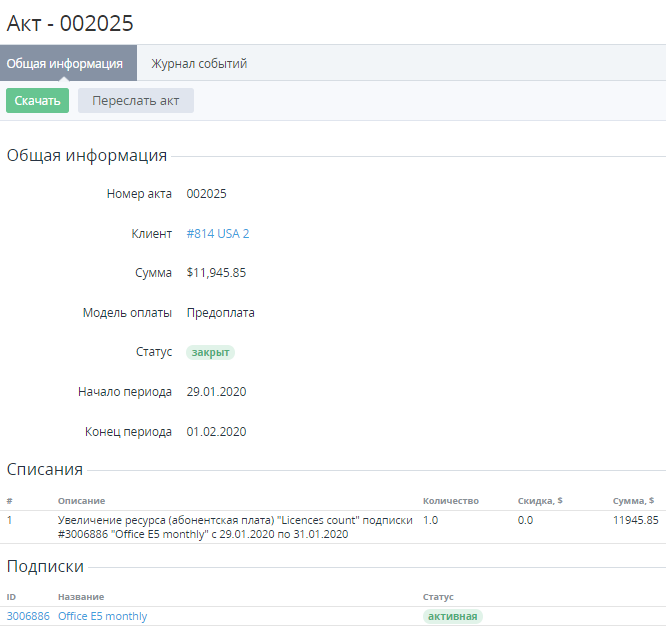Viewport: 666px width, 629px height.
Task: Switch to the Общая информация tab
Action: click(65, 64)
